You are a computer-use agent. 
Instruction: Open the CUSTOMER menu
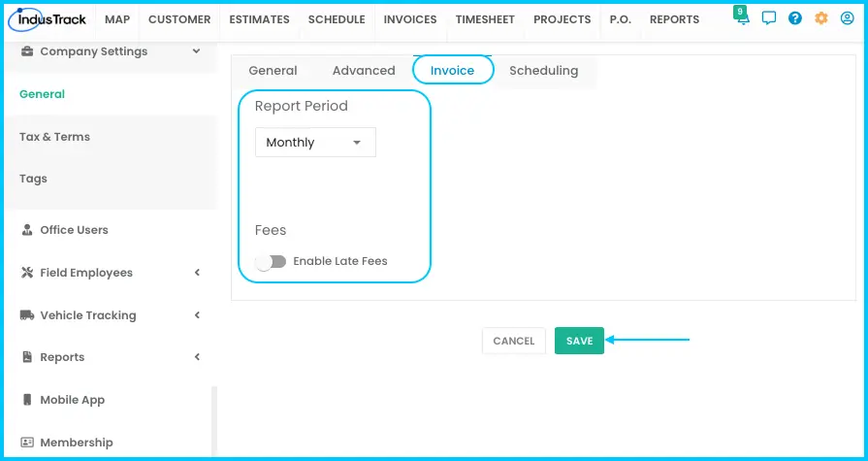(179, 19)
